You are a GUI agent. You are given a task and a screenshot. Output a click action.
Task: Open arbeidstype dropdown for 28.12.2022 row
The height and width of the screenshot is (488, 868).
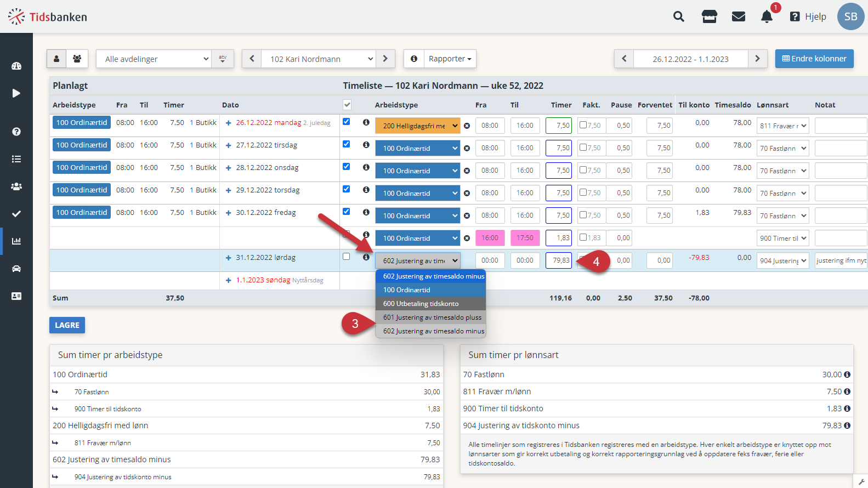[418, 171]
